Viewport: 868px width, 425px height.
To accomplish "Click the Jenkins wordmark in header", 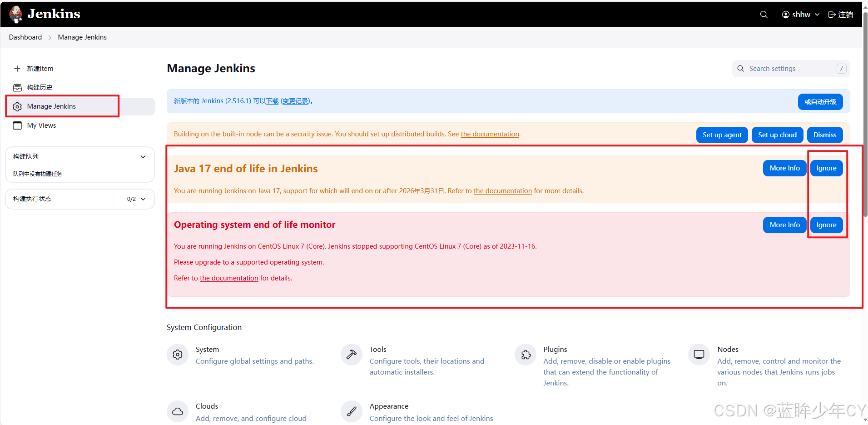I will 54,14.
